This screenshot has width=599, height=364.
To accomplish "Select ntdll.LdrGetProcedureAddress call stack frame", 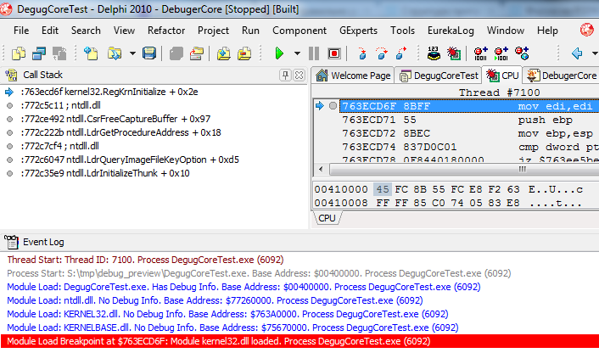I will [120, 132].
